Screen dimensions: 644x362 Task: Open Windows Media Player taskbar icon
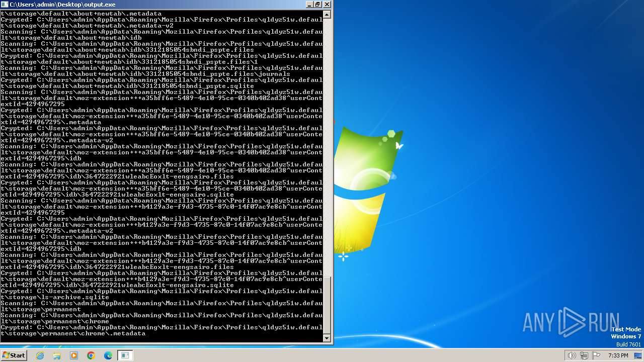tap(74, 355)
